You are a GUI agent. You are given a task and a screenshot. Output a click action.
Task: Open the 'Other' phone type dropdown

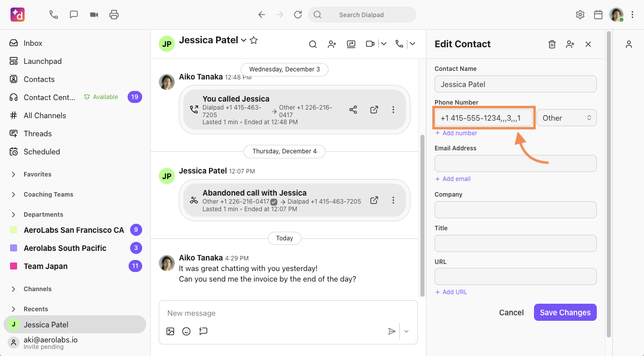click(566, 117)
